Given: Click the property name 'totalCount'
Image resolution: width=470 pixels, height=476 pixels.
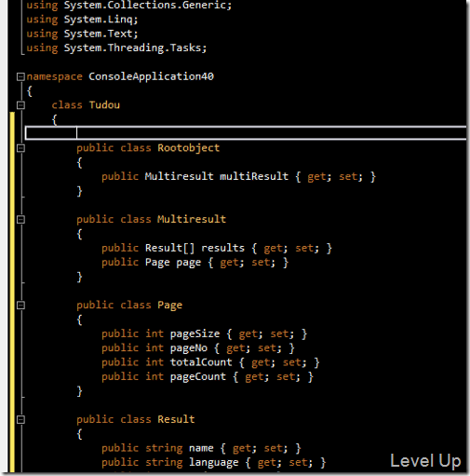Looking at the screenshot, I should 201,362.
